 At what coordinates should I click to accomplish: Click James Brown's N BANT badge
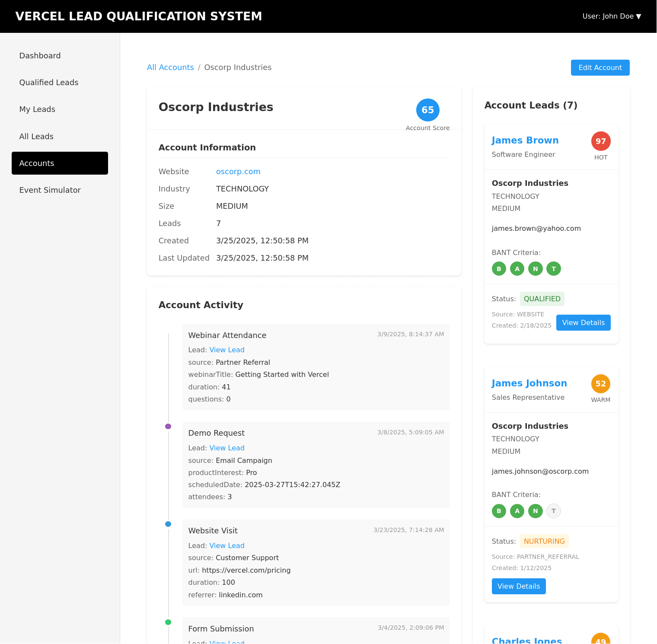pyautogui.click(x=536, y=269)
